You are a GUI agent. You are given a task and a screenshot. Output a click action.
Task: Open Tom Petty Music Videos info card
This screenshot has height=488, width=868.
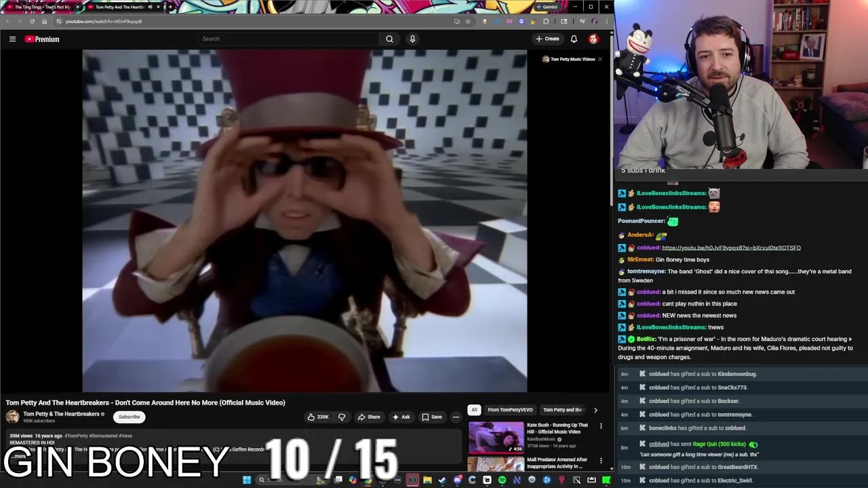pyautogui.click(x=568, y=59)
